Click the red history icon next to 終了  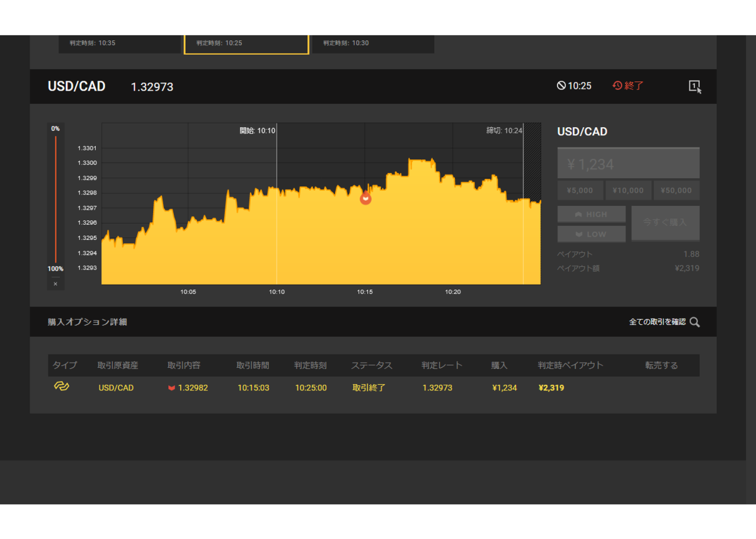(617, 86)
